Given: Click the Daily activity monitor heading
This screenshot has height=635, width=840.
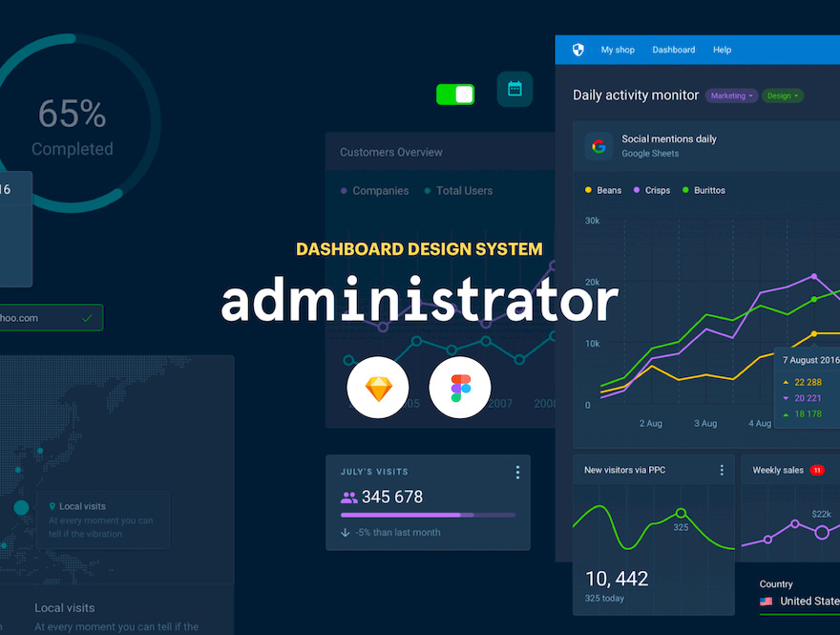Looking at the screenshot, I should [x=636, y=95].
